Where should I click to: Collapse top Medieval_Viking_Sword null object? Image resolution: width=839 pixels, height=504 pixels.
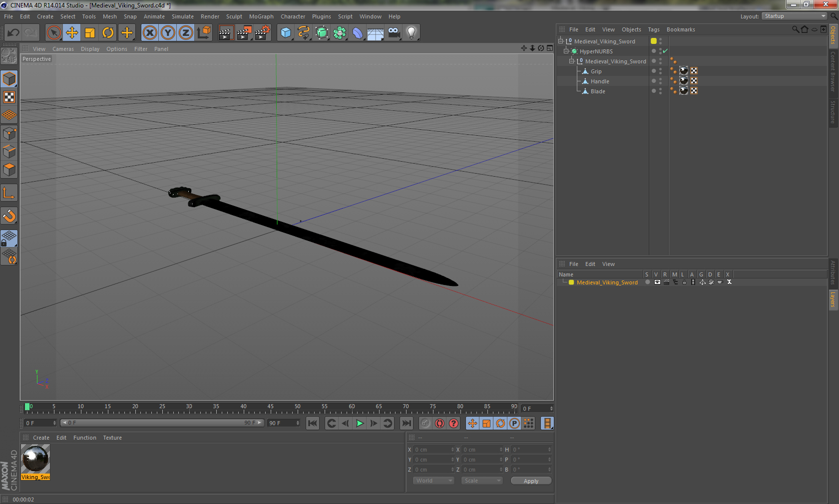click(x=561, y=41)
